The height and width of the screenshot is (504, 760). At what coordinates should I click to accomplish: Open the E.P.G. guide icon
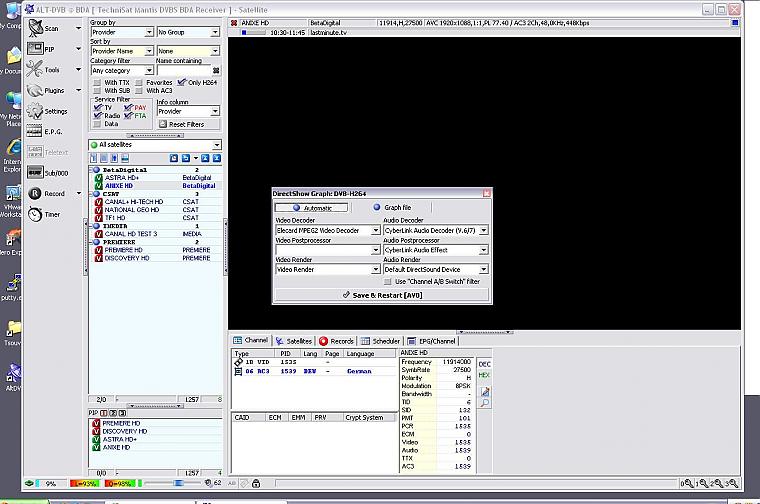(x=34, y=131)
